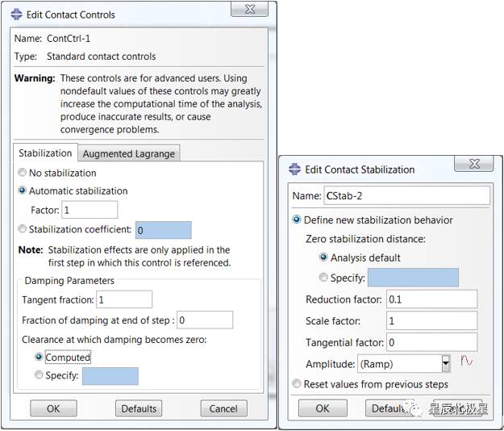Click OK in Edit Contact Stabilization
Viewport: 504px width, 431px height.
[323, 408]
